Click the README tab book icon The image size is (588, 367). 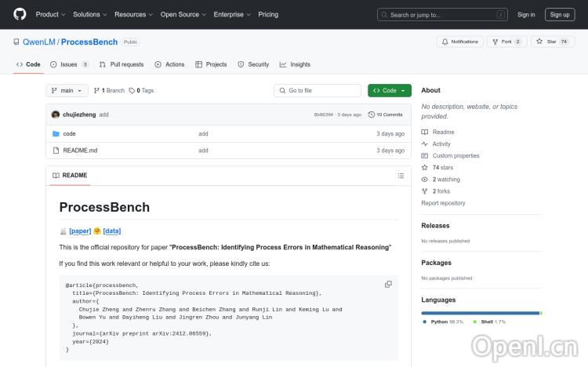click(56, 175)
